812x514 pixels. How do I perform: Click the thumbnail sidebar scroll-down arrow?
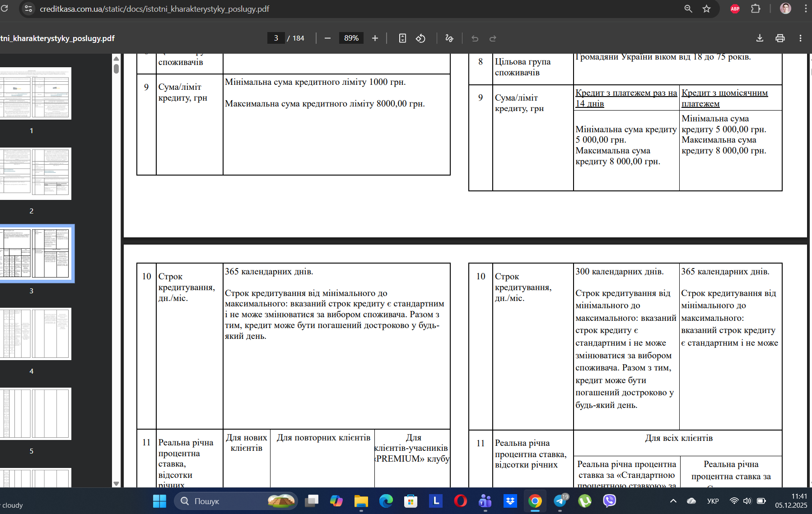click(116, 483)
